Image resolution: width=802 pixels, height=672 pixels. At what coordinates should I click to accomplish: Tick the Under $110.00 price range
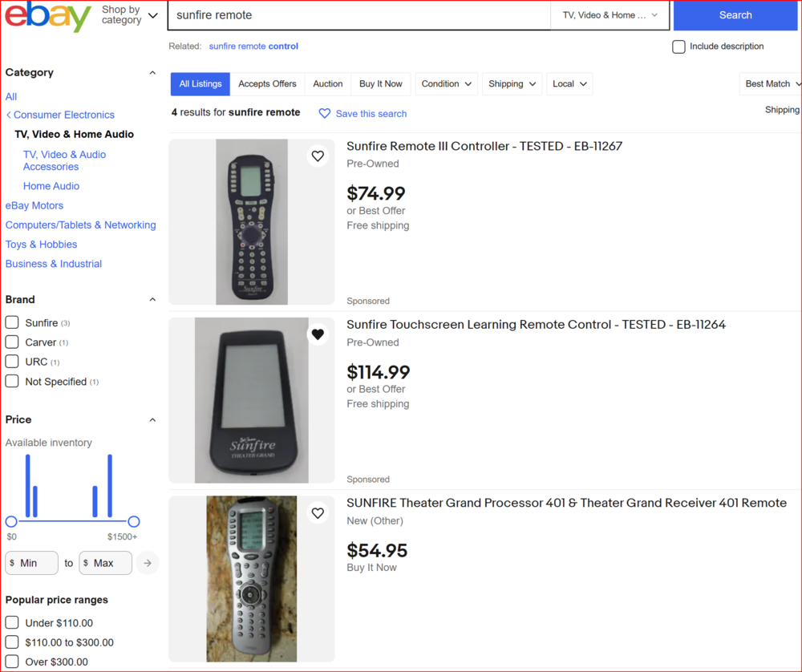coord(12,622)
